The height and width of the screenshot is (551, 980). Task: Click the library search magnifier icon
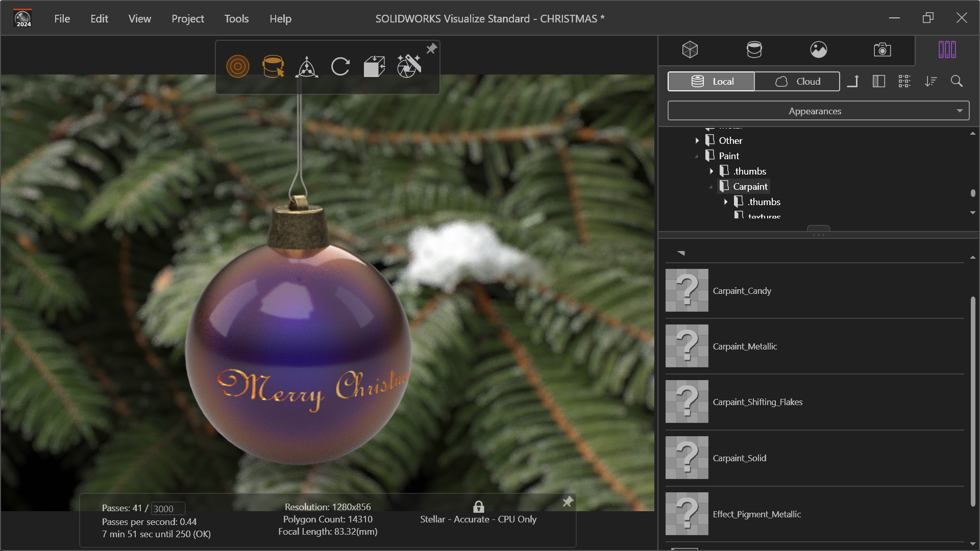point(957,82)
